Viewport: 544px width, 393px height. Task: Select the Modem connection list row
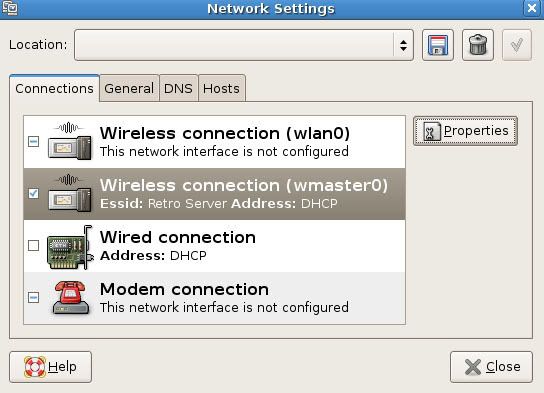pos(214,298)
